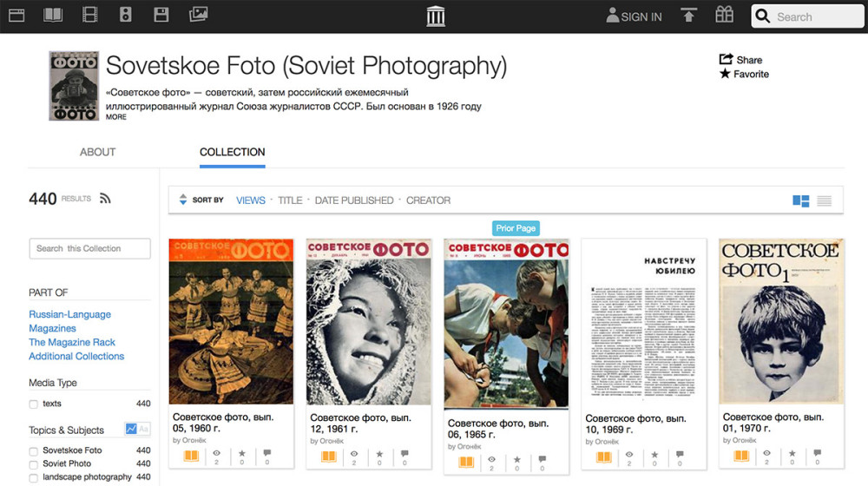Image resolution: width=868 pixels, height=486 pixels.
Task: Click book icon under вып. 06, 1965 card
Action: [x=466, y=462]
